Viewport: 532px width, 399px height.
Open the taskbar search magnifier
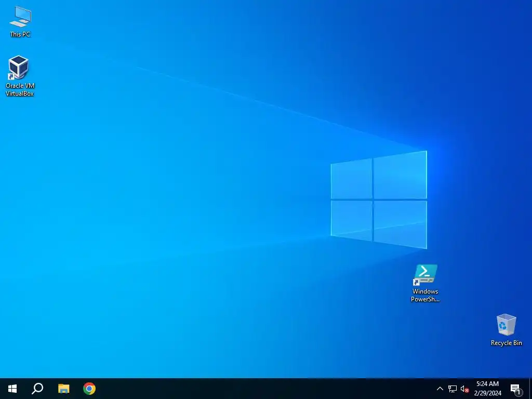(x=37, y=389)
